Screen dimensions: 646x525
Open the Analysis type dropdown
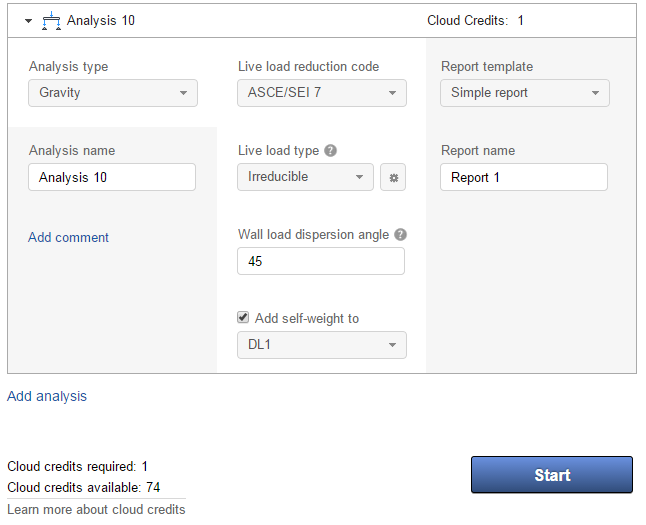click(x=113, y=93)
